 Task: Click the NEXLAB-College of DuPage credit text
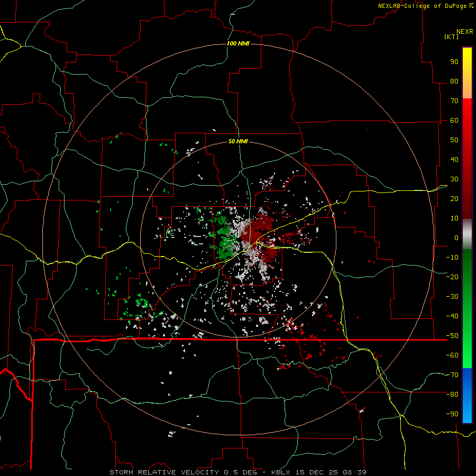pos(423,6)
